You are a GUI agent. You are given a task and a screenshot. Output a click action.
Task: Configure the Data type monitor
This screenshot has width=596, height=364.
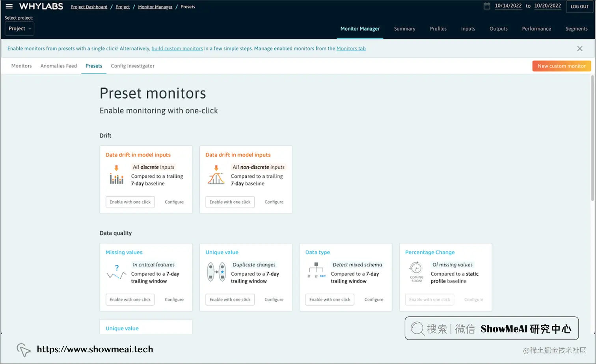[x=374, y=299]
